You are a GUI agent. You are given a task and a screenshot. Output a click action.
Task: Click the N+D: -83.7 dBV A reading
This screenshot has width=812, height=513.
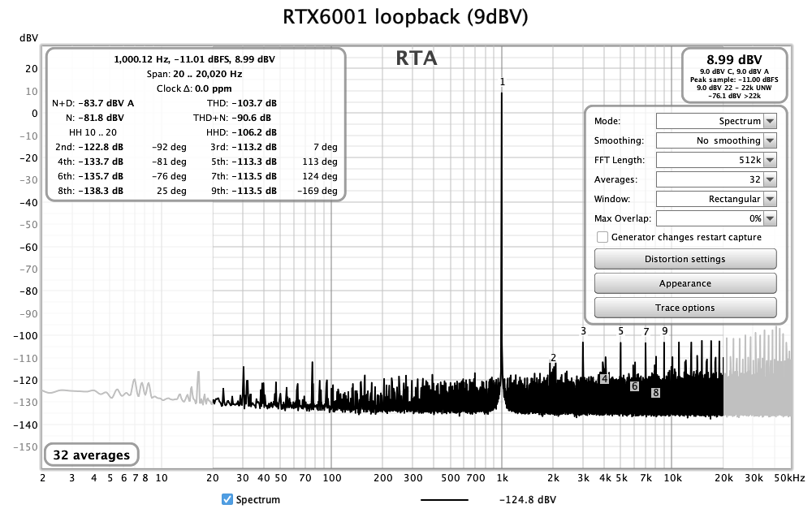[93, 103]
